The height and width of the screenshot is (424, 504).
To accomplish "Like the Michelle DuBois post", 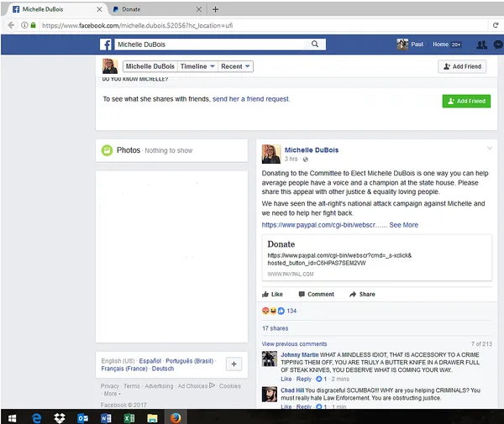I will click(x=272, y=295).
